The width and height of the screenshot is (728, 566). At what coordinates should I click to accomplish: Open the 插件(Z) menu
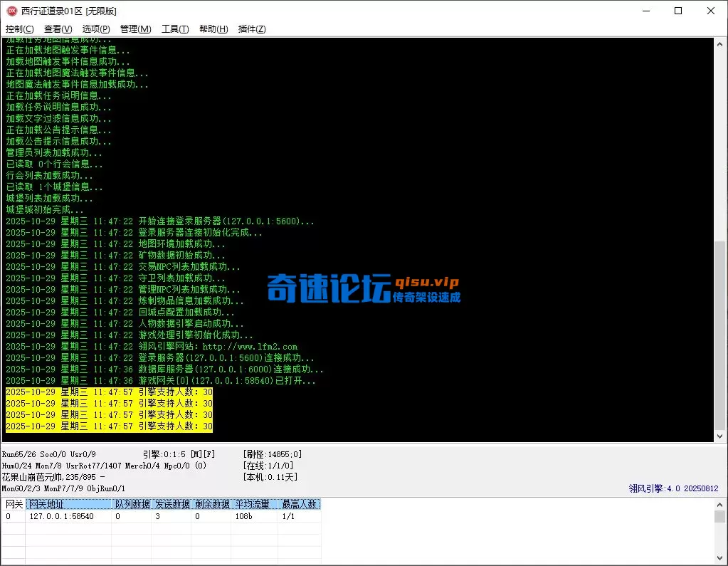[250, 28]
